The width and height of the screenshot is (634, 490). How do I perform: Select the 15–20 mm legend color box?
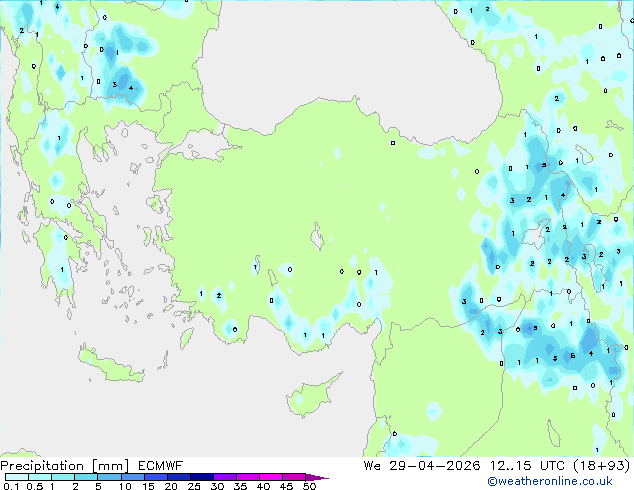(155, 477)
